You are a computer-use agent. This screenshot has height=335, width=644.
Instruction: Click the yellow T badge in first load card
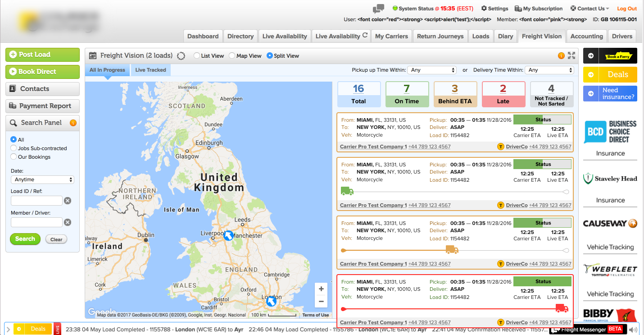[500, 147]
